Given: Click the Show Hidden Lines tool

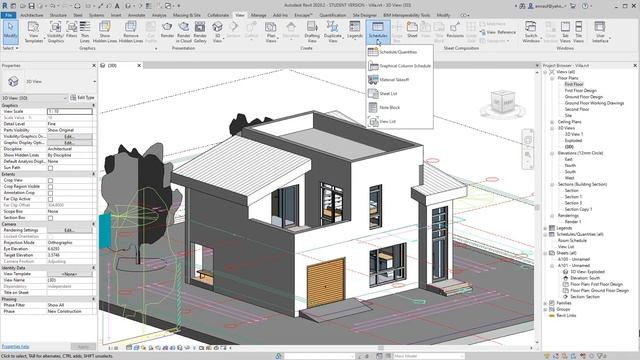Looking at the screenshot, I should tap(105, 32).
